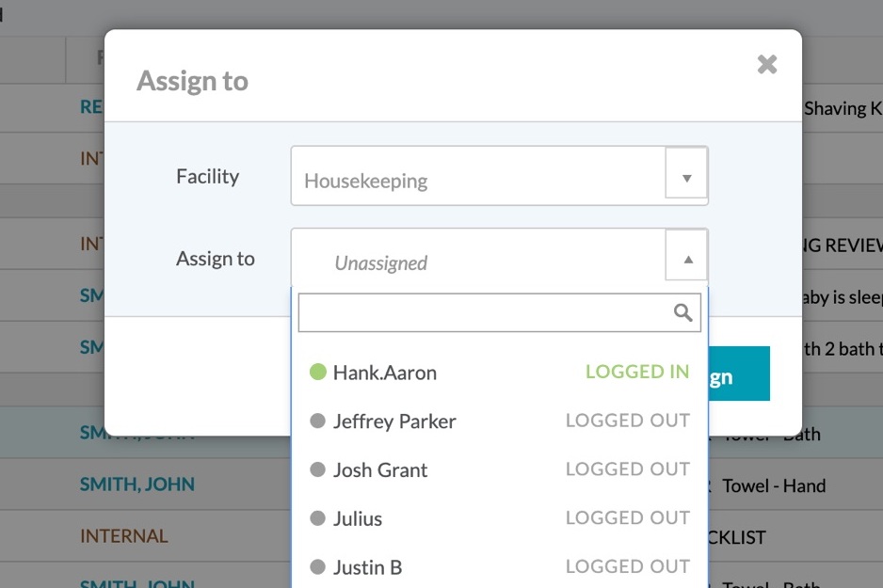Viewport: 883px width, 588px height.
Task: Click the magnifying glass search icon
Action: click(x=683, y=313)
